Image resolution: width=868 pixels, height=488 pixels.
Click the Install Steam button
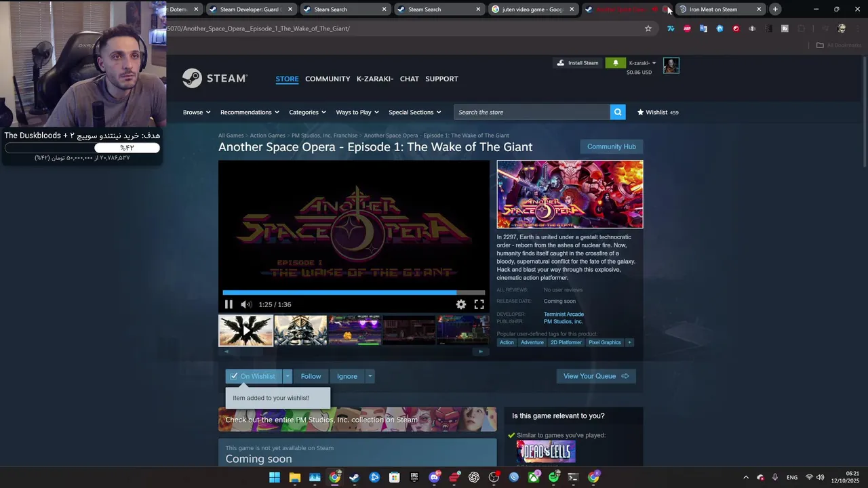578,62
